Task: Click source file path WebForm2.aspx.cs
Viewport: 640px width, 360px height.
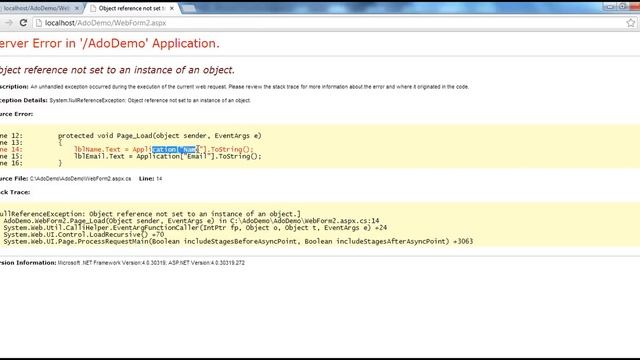Action: click(x=80, y=179)
